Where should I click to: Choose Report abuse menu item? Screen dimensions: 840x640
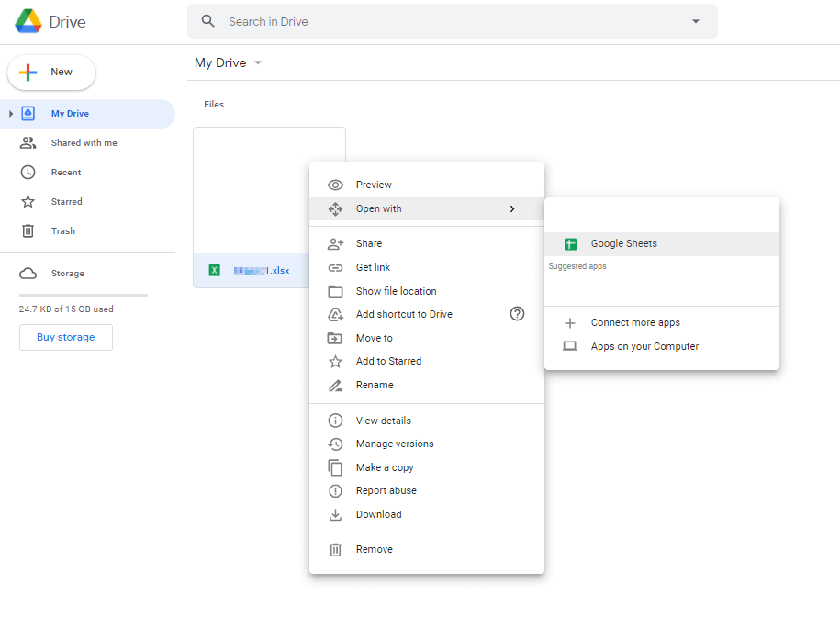coord(427,491)
